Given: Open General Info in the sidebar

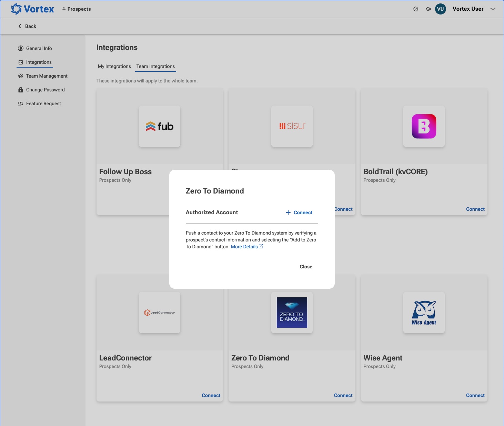Looking at the screenshot, I should coord(35,48).
